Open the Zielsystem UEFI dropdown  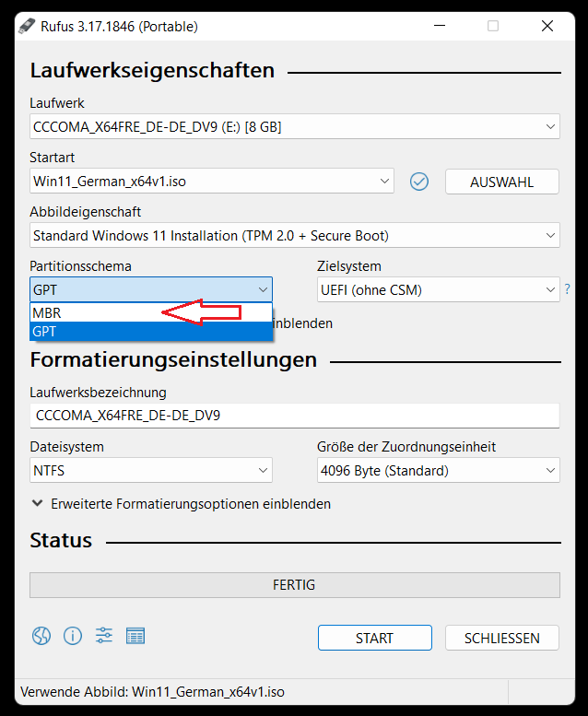[438, 289]
